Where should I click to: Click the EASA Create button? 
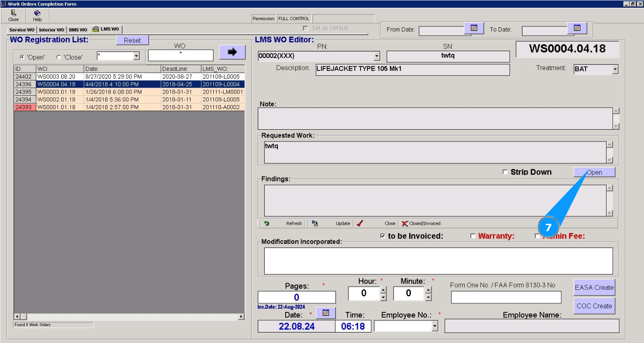pyautogui.click(x=594, y=287)
